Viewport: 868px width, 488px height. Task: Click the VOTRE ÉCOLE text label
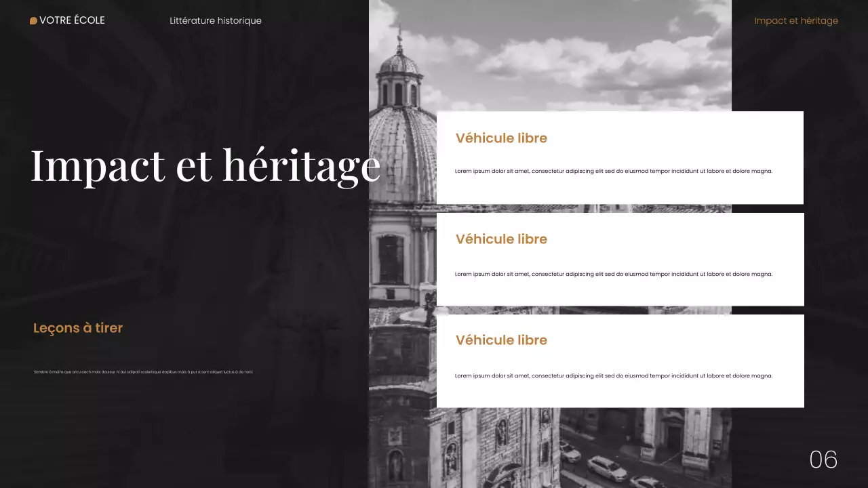coord(72,20)
